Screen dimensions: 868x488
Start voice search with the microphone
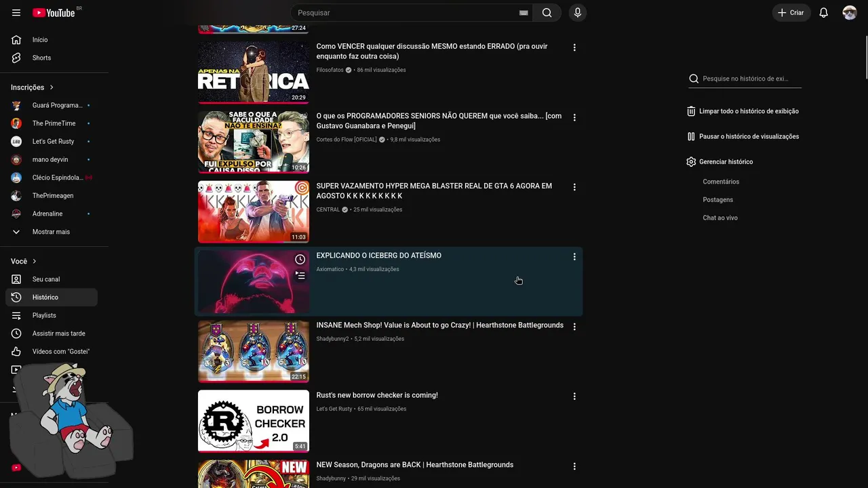[578, 13]
